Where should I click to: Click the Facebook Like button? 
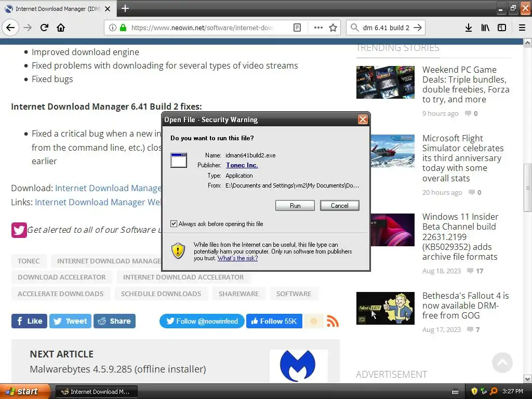click(29, 321)
